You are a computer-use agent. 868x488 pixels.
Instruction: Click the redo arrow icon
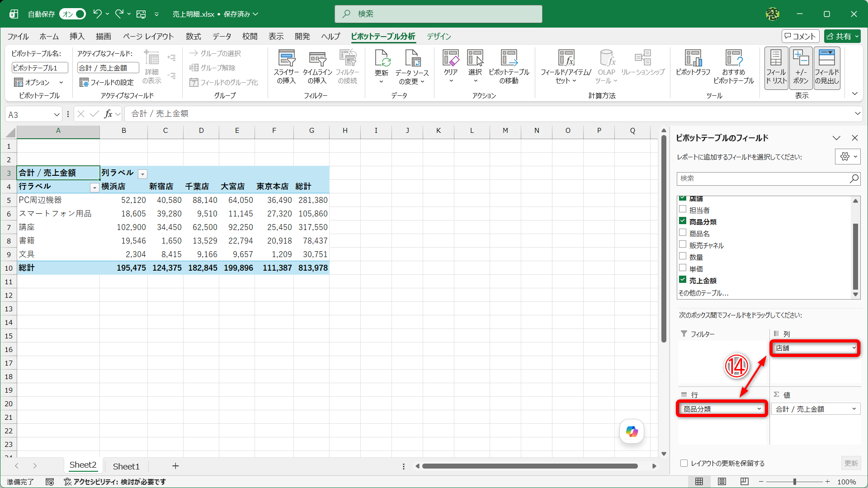pos(119,14)
